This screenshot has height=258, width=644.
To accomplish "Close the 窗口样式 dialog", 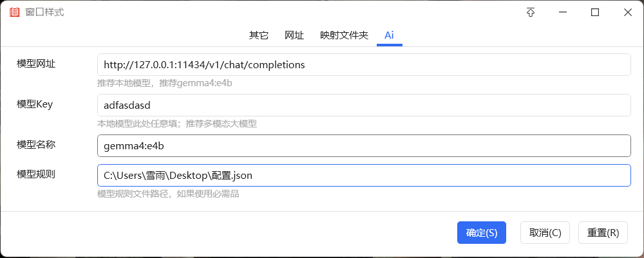I will pos(627,12).
